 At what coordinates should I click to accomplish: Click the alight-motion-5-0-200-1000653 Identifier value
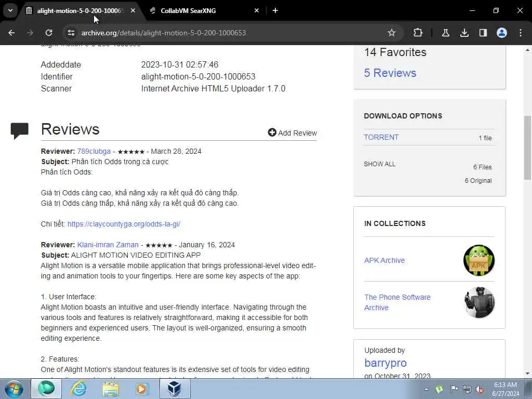pos(198,77)
